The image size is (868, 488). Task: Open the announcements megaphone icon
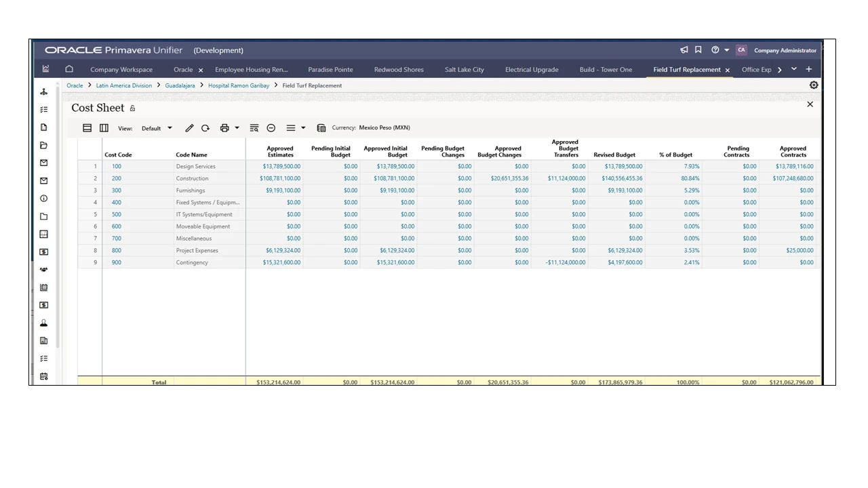click(x=684, y=50)
